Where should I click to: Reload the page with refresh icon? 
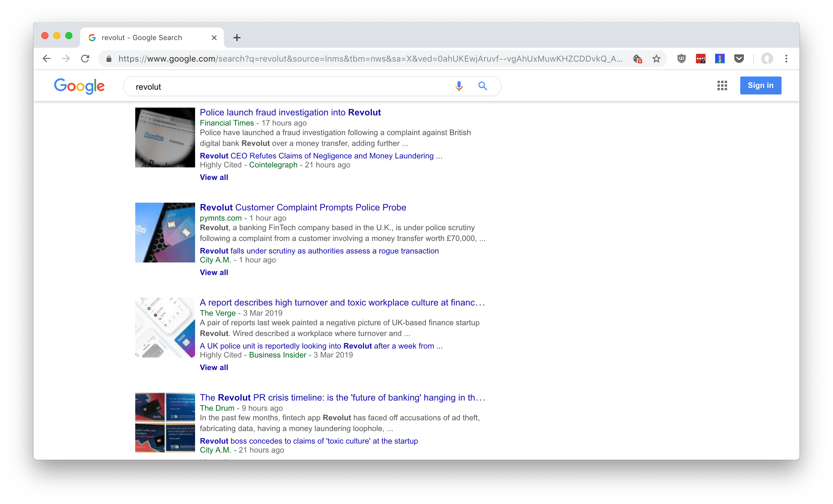click(85, 59)
